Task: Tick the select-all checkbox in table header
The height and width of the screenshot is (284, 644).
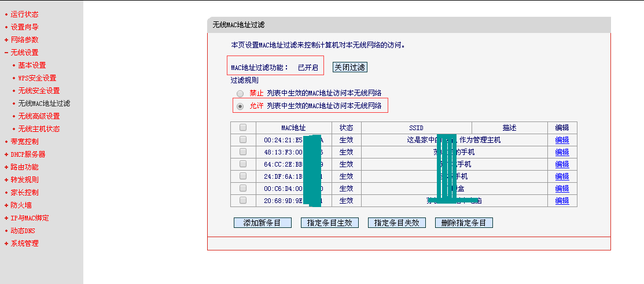Action: [x=243, y=127]
